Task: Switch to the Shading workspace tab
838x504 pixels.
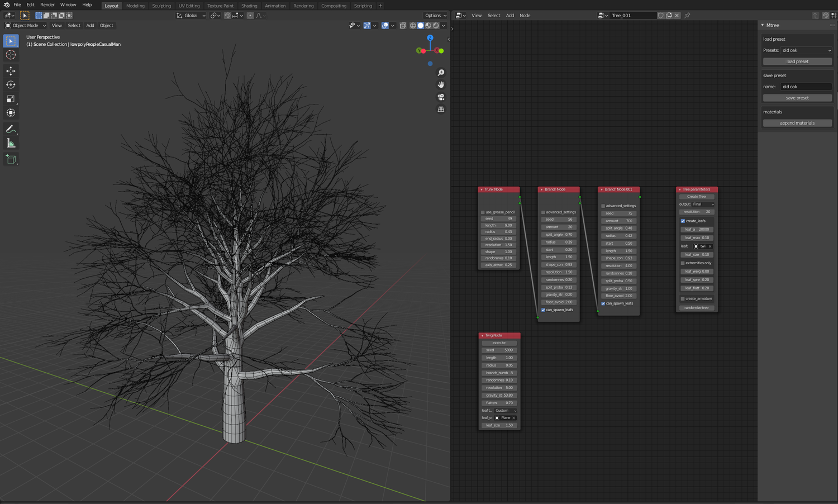Action: 249,6
